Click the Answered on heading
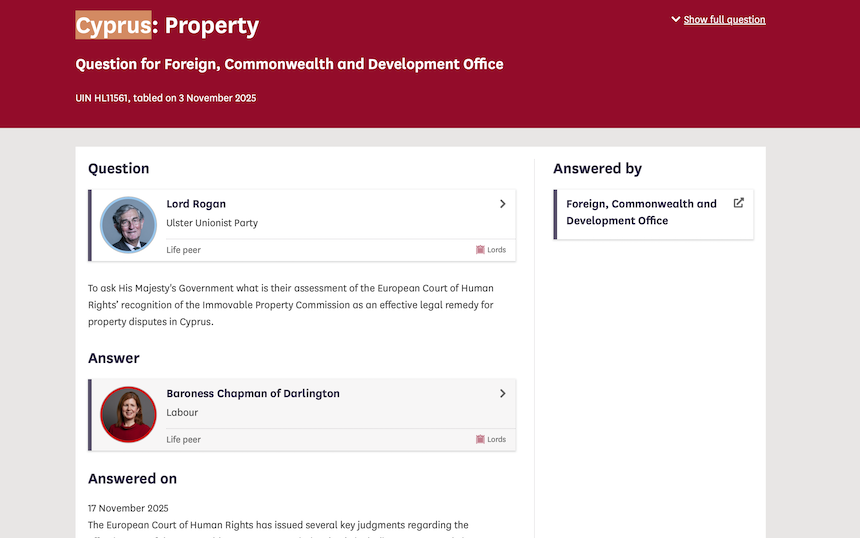The height and width of the screenshot is (538, 860). coord(132,479)
